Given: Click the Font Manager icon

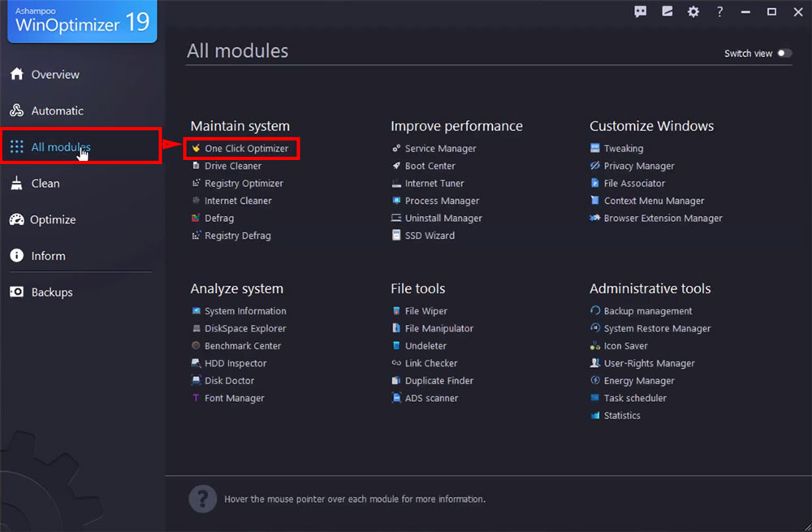Looking at the screenshot, I should tap(197, 398).
